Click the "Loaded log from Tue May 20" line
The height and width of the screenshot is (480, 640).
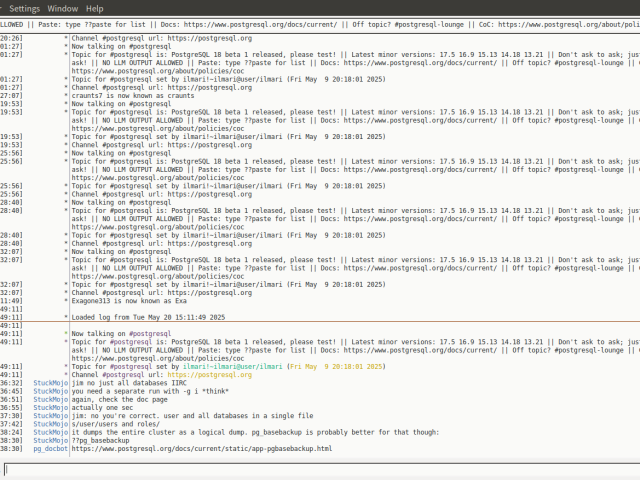(x=148, y=316)
